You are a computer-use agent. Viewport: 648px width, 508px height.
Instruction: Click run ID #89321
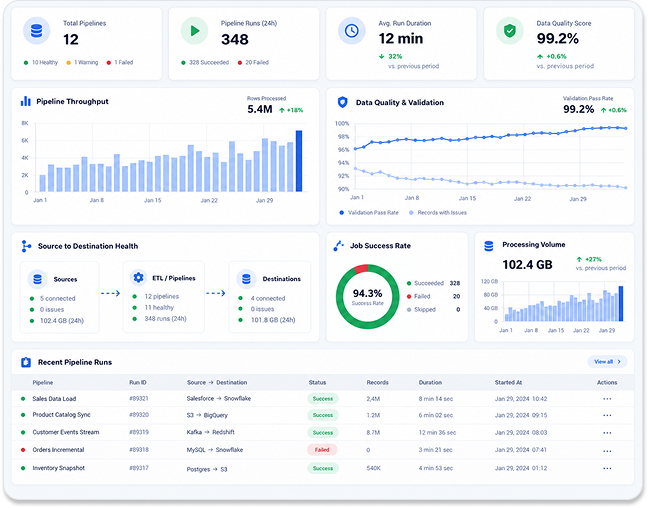coord(139,399)
